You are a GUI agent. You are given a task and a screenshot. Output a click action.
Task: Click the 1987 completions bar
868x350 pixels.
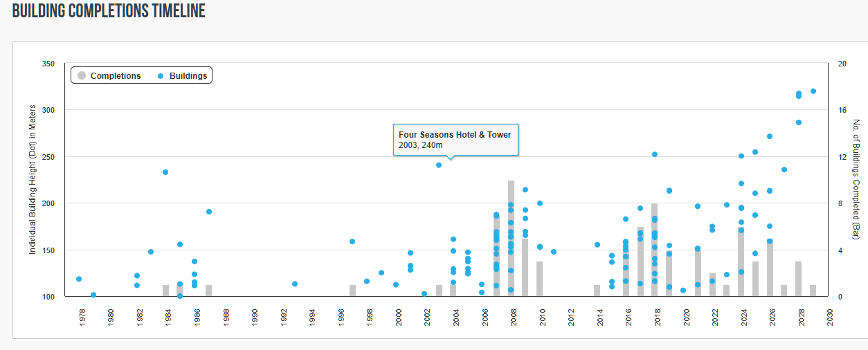[209, 291]
